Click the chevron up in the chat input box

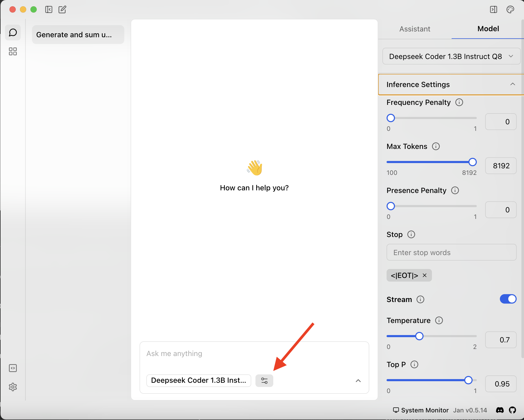coord(358,381)
